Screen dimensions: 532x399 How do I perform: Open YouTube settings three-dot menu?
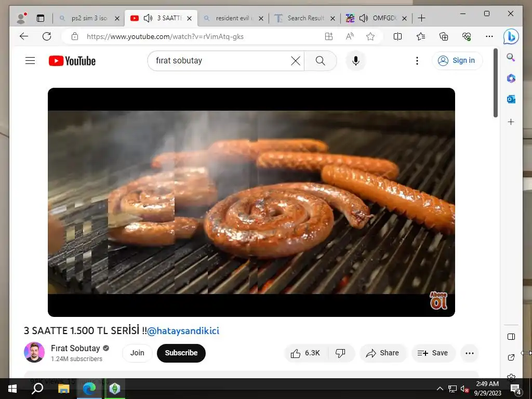[417, 61]
